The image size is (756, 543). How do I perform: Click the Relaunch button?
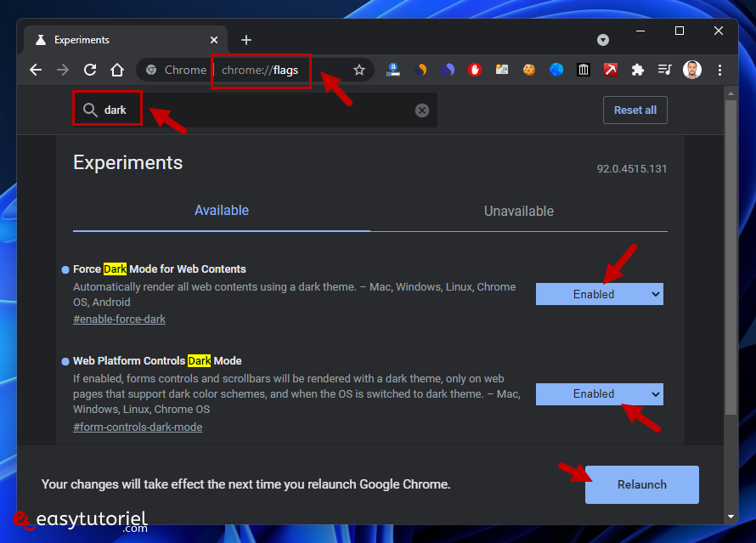(641, 484)
